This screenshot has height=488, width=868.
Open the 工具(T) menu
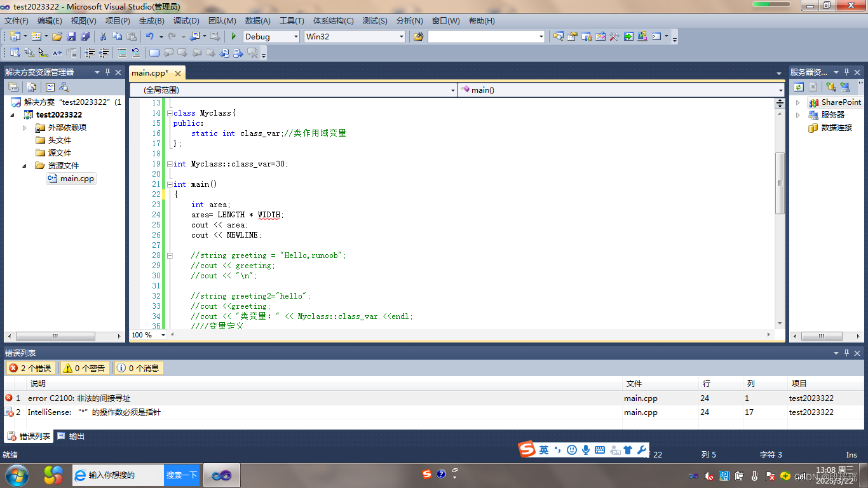point(292,20)
